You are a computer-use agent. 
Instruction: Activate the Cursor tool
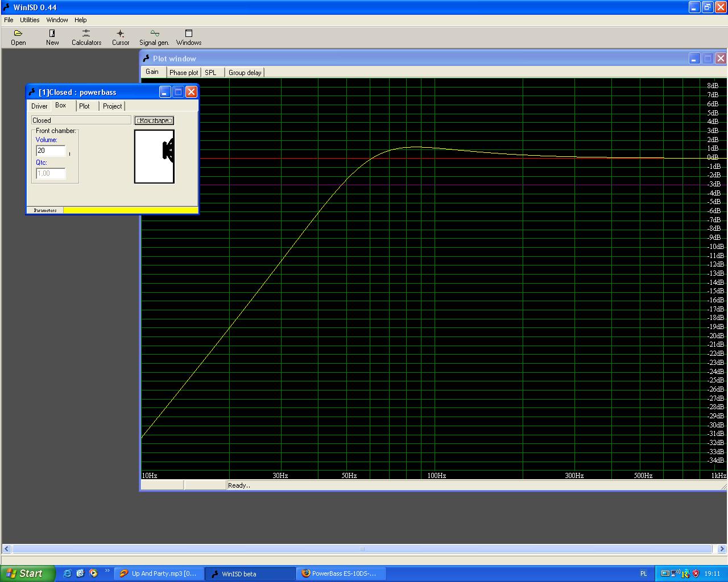click(121, 38)
